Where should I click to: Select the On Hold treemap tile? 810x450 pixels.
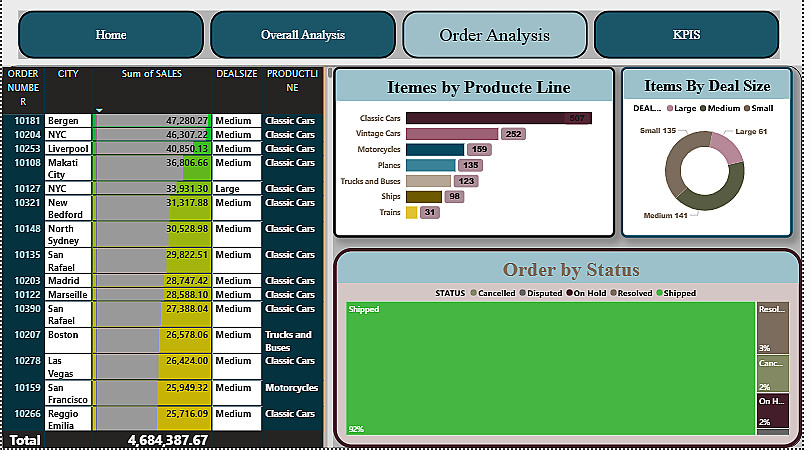[773, 411]
